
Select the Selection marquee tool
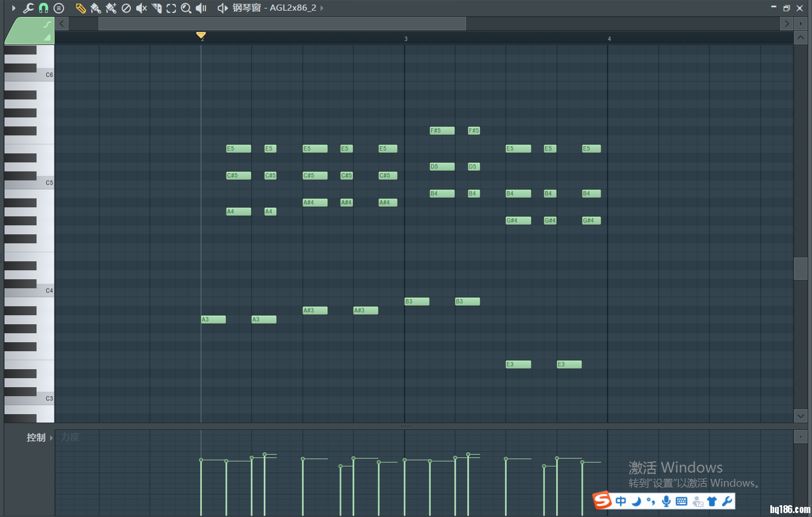point(172,8)
